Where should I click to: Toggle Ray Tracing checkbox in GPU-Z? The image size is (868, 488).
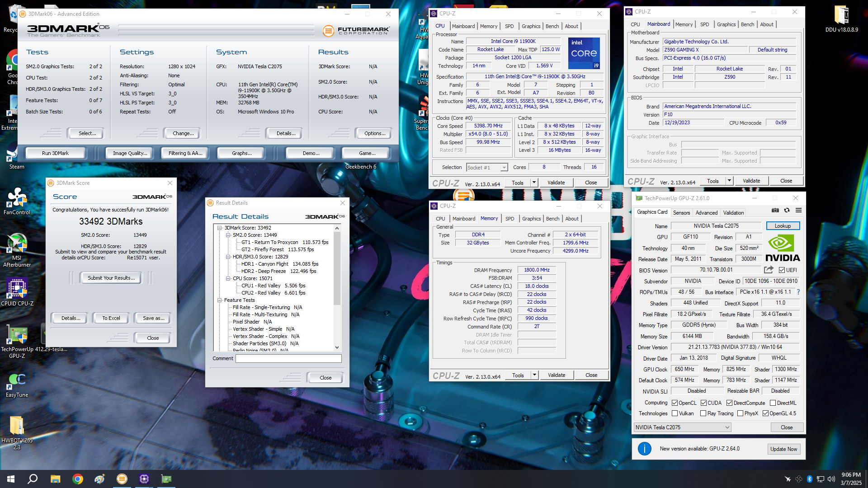[x=703, y=413]
